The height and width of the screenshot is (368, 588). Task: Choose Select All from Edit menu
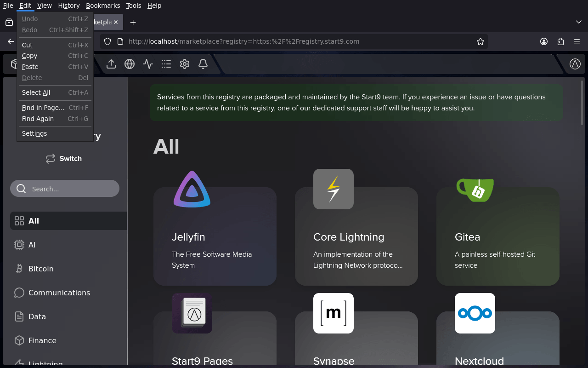(36, 92)
